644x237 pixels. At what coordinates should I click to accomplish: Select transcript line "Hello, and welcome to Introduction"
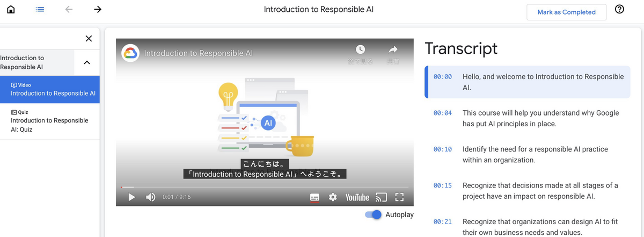(x=543, y=82)
